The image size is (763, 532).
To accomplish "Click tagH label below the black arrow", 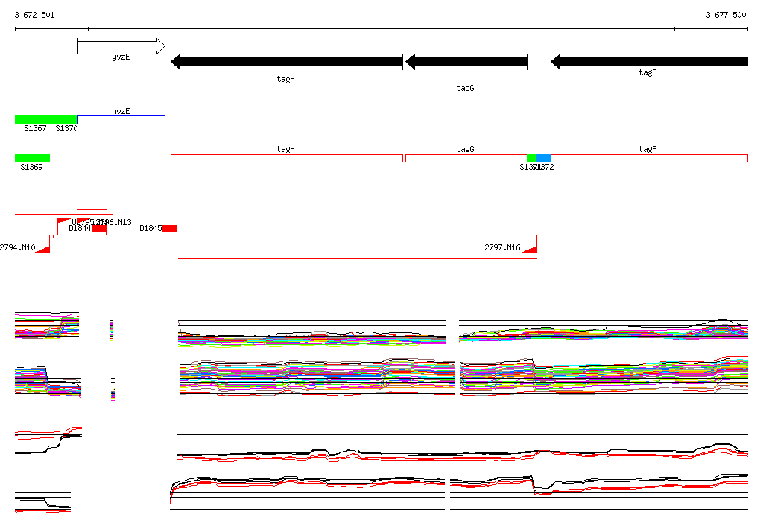I will [x=285, y=79].
